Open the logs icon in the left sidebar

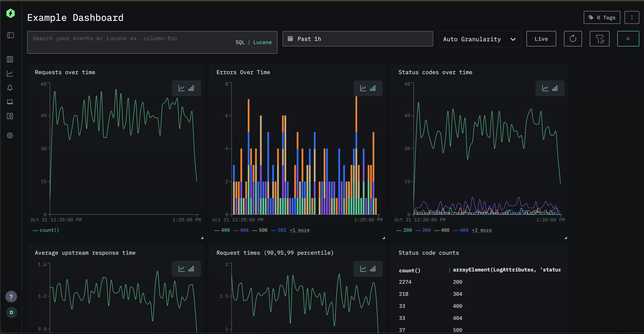pos(10,59)
